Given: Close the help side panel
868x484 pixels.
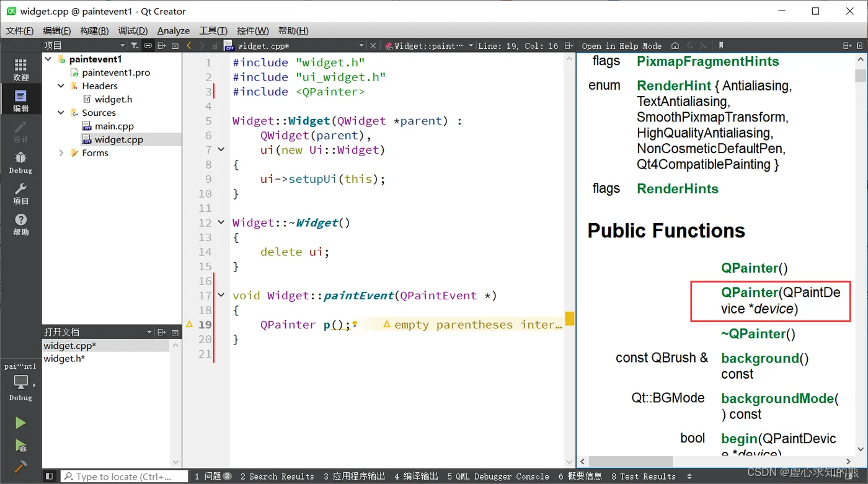Looking at the screenshot, I should [x=861, y=46].
